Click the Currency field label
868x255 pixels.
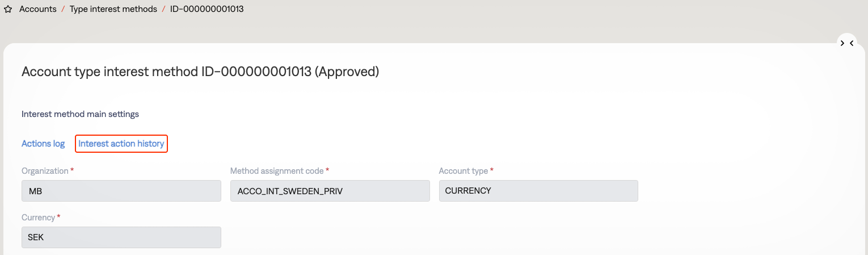coord(38,218)
